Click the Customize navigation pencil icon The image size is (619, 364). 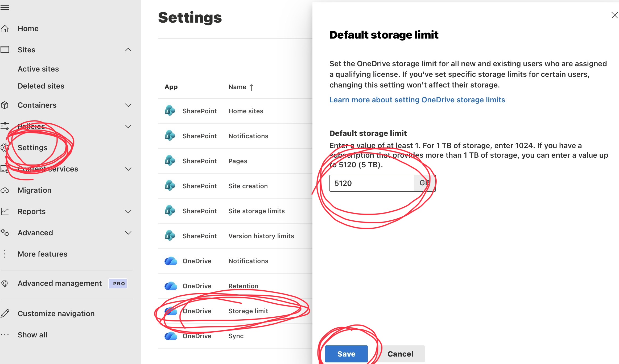5,313
